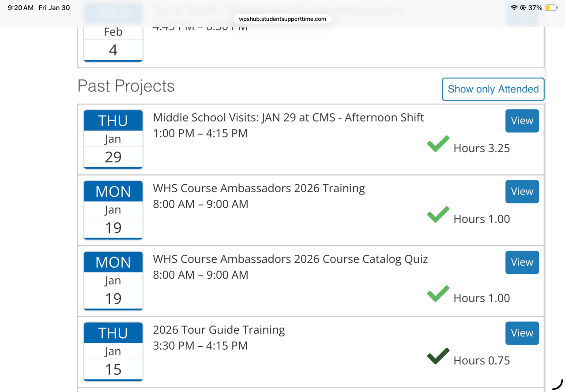Open the 2026 Tour Guide Training title

pyautogui.click(x=218, y=330)
